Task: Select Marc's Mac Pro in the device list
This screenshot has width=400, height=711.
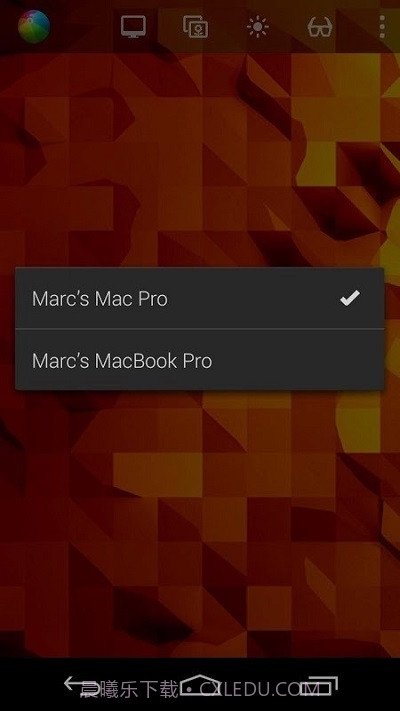Action: click(x=200, y=298)
